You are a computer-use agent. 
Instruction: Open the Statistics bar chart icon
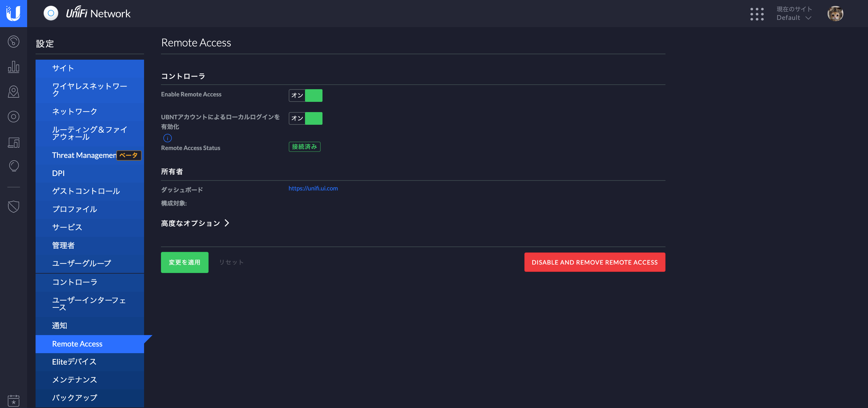point(14,66)
